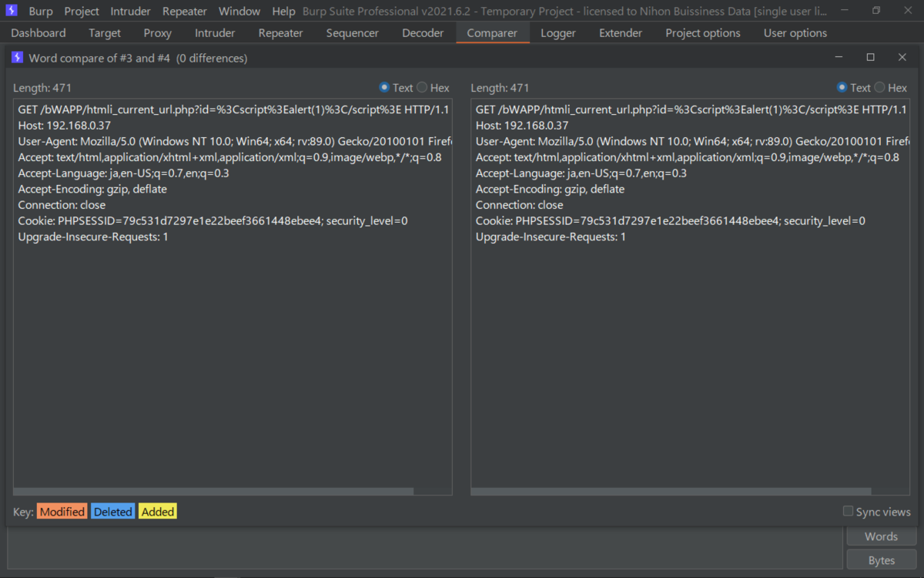Close the Word compare dialog
Viewport: 924px width, 578px height.
(x=902, y=58)
